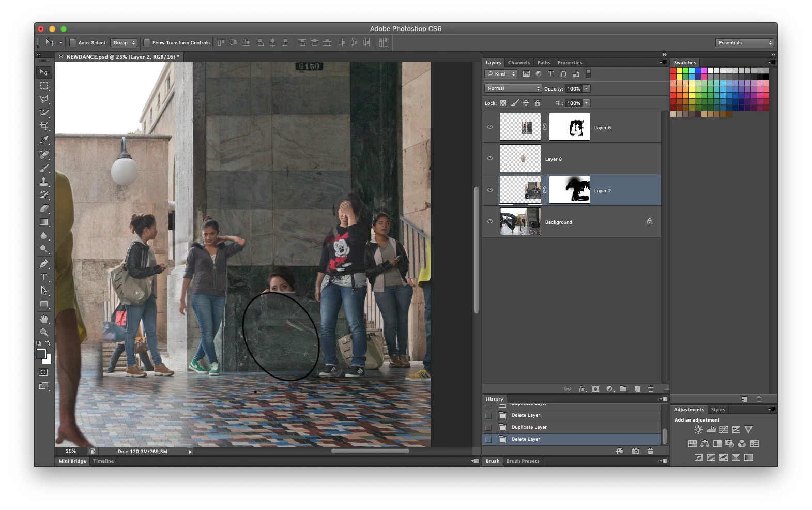The image size is (812, 510).
Task: Enable the Auto-Select checkbox
Action: [x=73, y=43]
